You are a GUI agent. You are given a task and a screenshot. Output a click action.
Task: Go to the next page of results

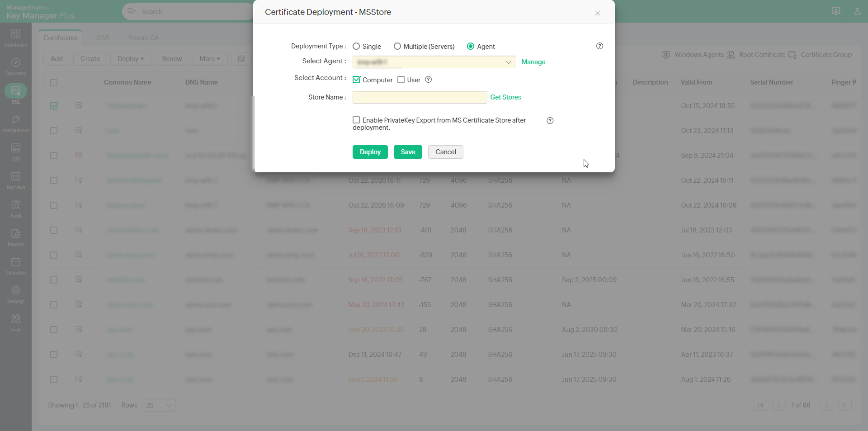click(826, 405)
